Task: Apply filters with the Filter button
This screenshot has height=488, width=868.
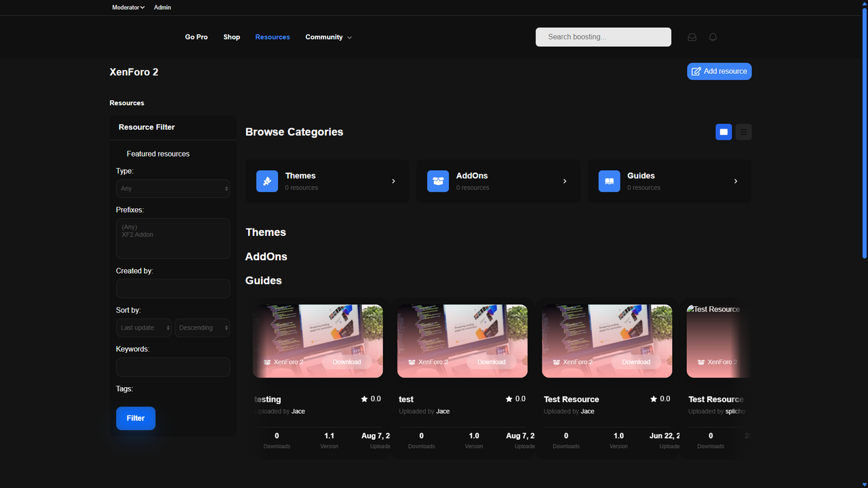Action: click(x=136, y=418)
